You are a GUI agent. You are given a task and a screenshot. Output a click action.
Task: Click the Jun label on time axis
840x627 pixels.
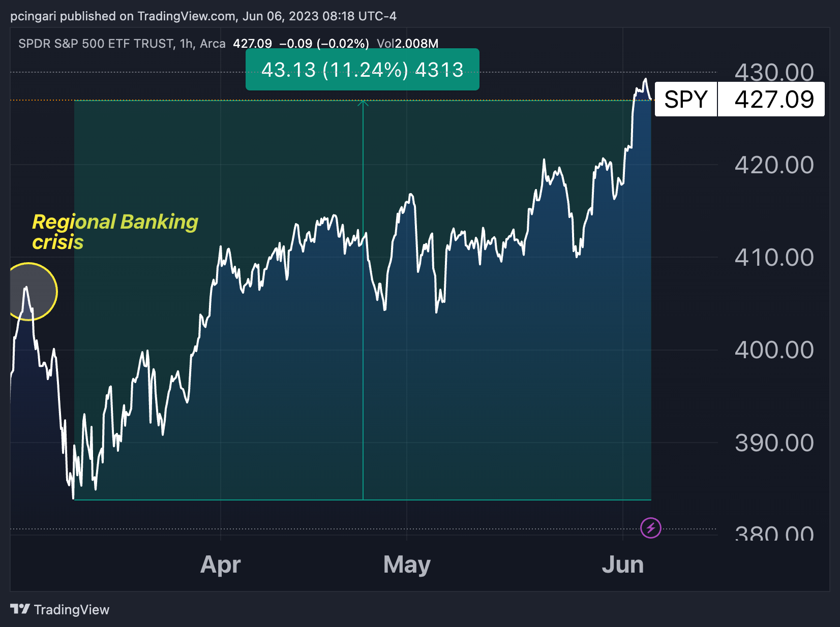pyautogui.click(x=623, y=565)
